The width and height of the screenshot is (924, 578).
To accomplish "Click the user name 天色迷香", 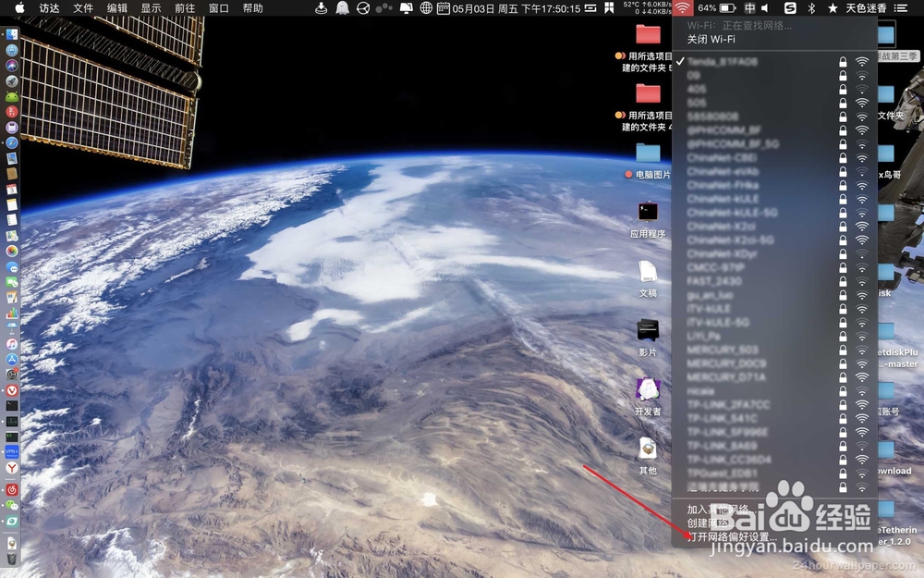I will tap(866, 7).
